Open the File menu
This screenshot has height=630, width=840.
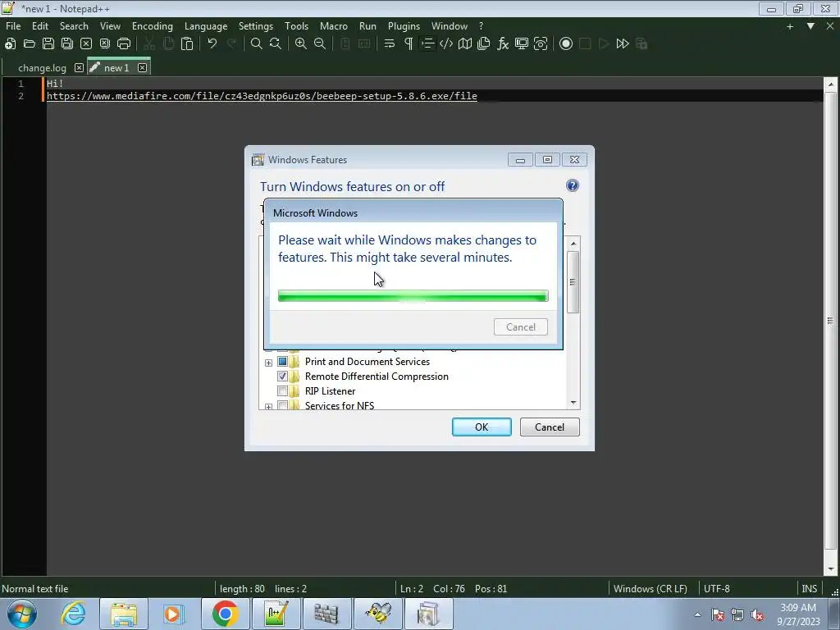click(x=13, y=25)
